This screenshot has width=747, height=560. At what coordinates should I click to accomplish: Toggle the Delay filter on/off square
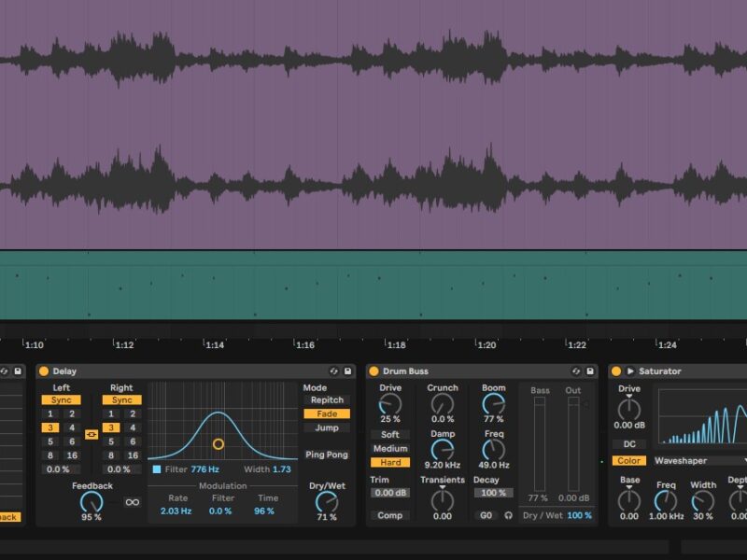(157, 469)
